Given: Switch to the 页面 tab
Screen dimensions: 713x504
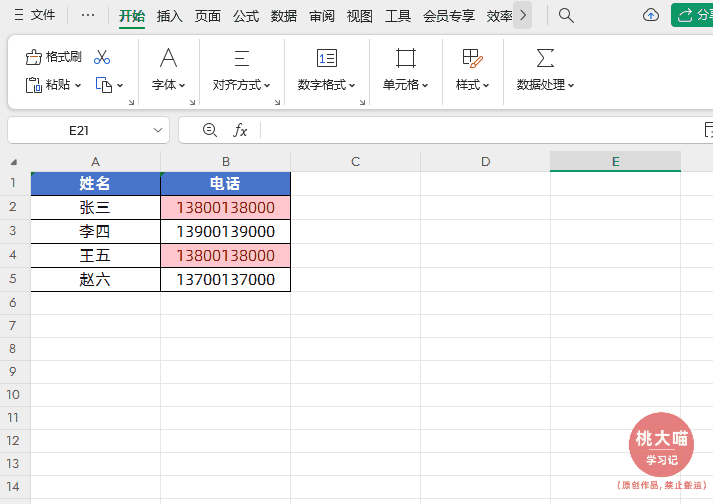Looking at the screenshot, I should [x=208, y=16].
